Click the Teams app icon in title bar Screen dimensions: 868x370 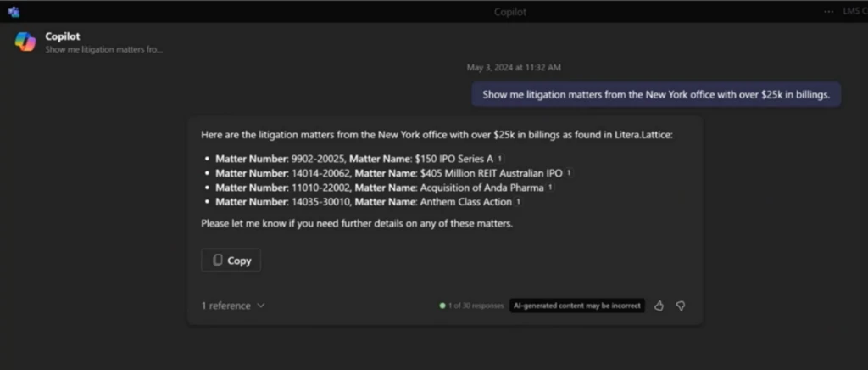tap(14, 12)
